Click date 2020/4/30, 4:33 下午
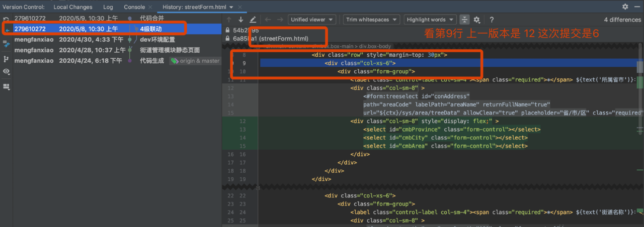The height and width of the screenshot is (227, 644). coord(92,39)
